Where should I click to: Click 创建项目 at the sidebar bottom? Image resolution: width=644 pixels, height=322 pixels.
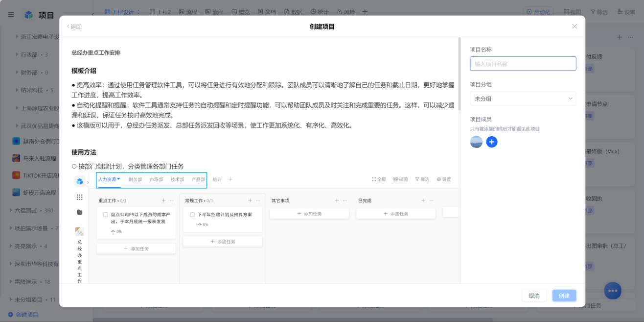tap(27, 315)
